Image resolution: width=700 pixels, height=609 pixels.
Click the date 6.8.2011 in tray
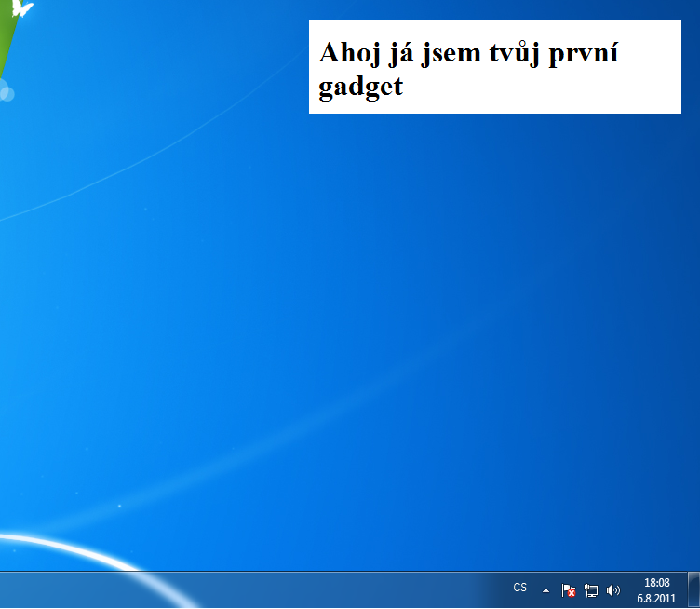point(656,598)
